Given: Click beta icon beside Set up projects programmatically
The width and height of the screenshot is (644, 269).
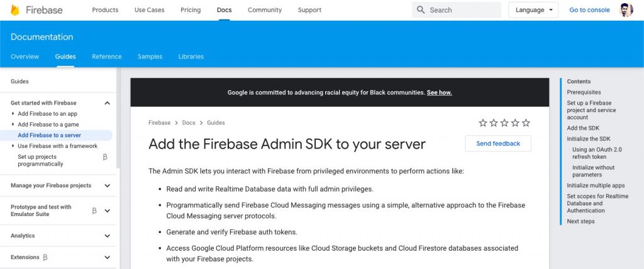Looking at the screenshot, I should 105,157.
